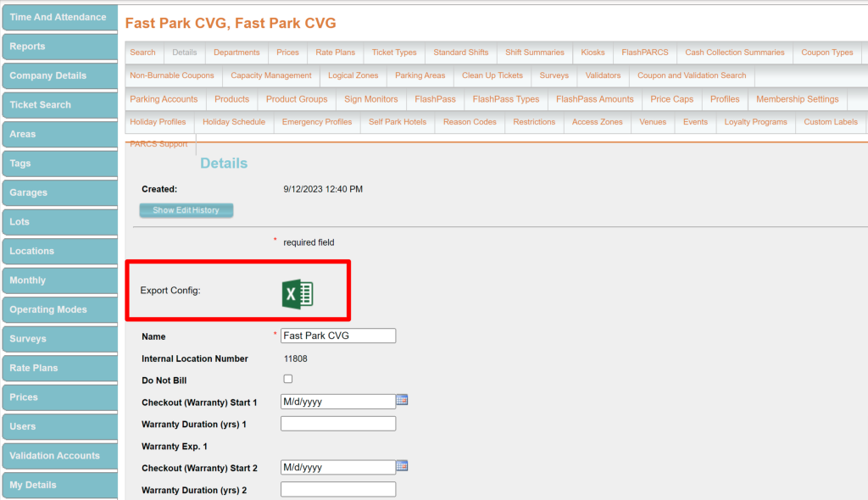The width and height of the screenshot is (868, 500).
Task: Open the FlashPARCS tab
Action: tap(645, 53)
